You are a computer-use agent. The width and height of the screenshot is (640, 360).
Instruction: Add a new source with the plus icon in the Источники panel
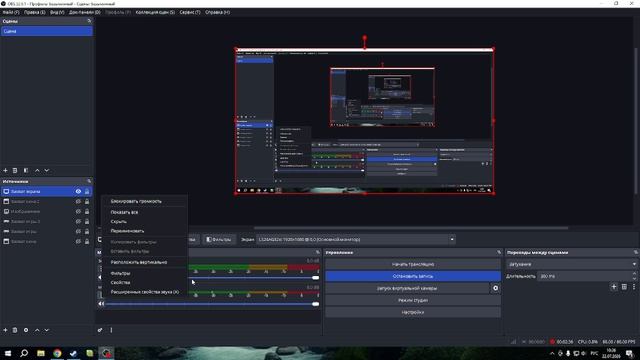tap(5, 330)
